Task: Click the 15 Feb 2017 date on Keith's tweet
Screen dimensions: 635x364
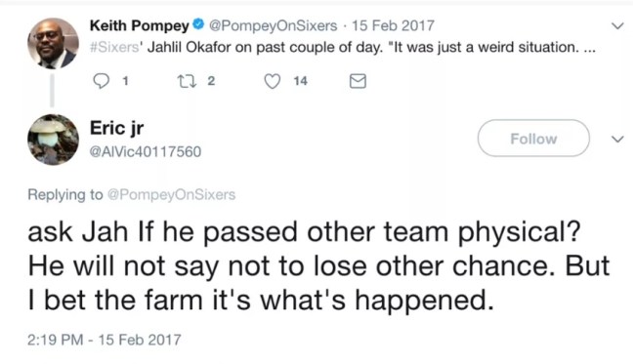Action: click(393, 25)
